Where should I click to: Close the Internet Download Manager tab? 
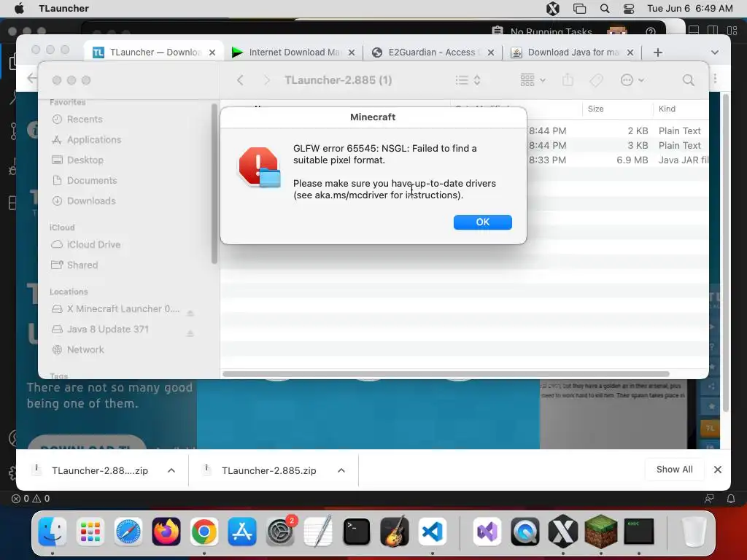click(352, 52)
